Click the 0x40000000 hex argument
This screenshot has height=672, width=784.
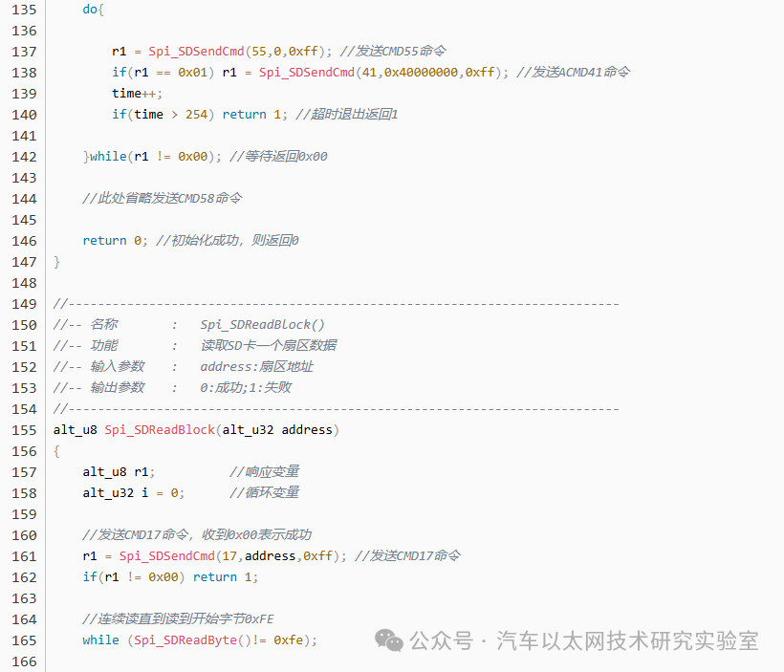pos(421,73)
